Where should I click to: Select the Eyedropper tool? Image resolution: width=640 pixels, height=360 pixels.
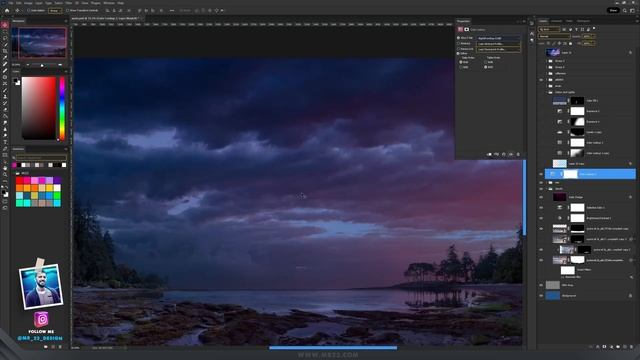(5, 58)
